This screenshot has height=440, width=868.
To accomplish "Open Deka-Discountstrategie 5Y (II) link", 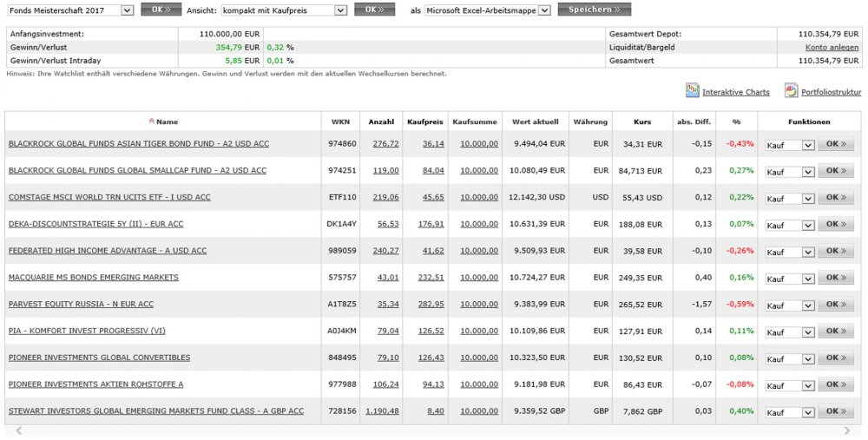I will [95, 224].
